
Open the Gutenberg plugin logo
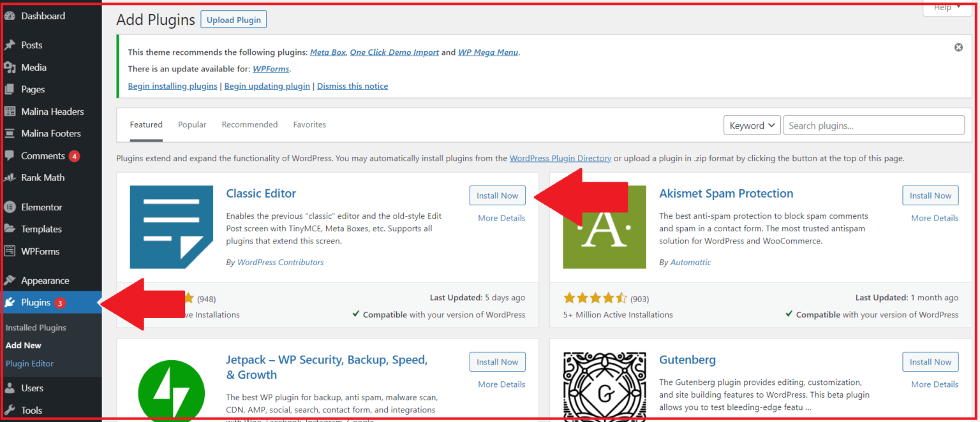(x=604, y=387)
